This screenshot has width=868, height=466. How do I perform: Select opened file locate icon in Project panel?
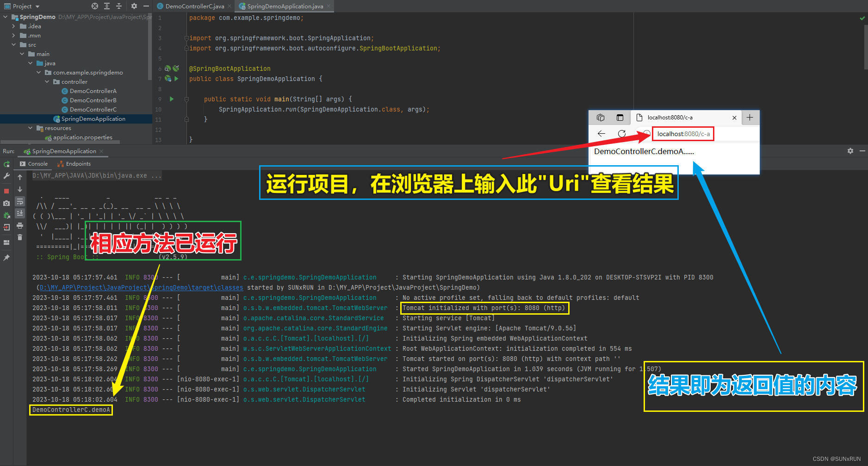(95, 6)
